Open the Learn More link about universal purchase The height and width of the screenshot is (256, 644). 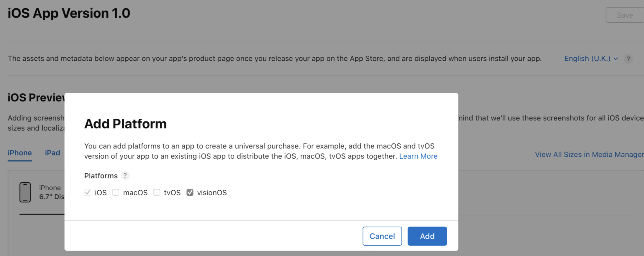(x=418, y=156)
